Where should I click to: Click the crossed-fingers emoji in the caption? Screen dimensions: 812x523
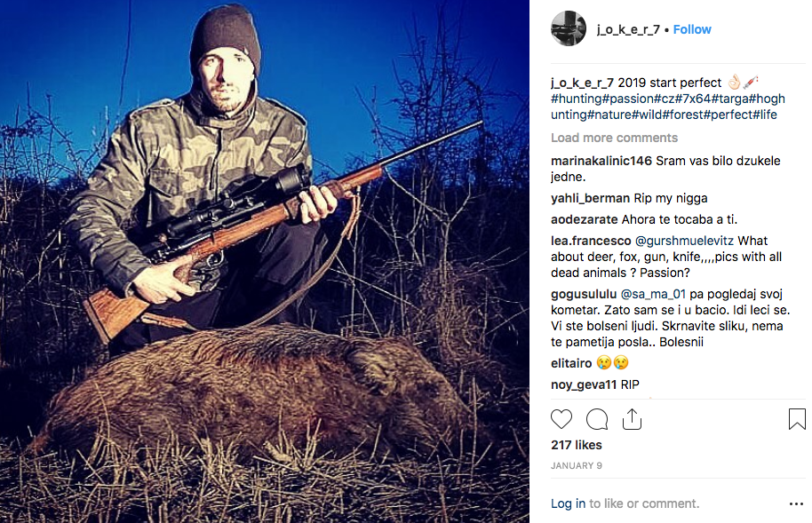pos(736,82)
